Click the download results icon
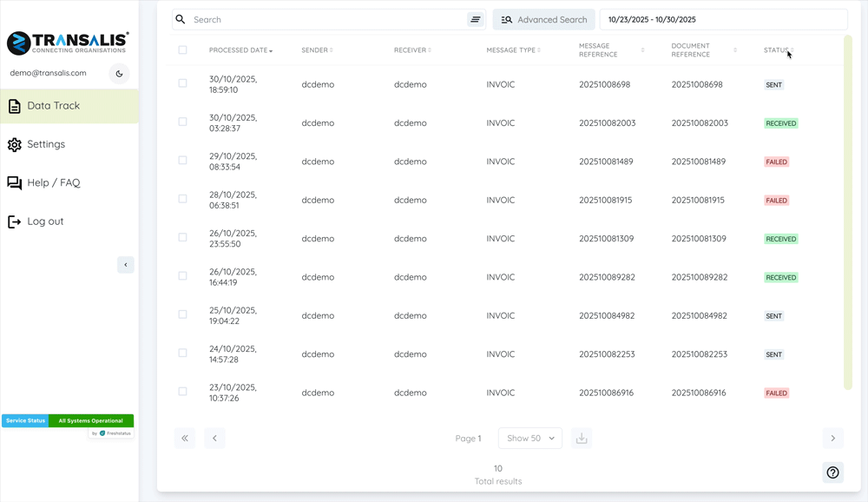The width and height of the screenshot is (868, 502). (582, 439)
